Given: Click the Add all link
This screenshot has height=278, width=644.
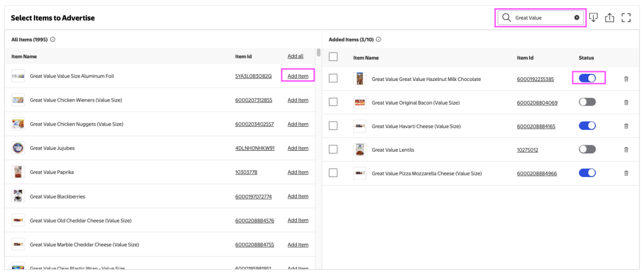Looking at the screenshot, I should pos(295,56).
